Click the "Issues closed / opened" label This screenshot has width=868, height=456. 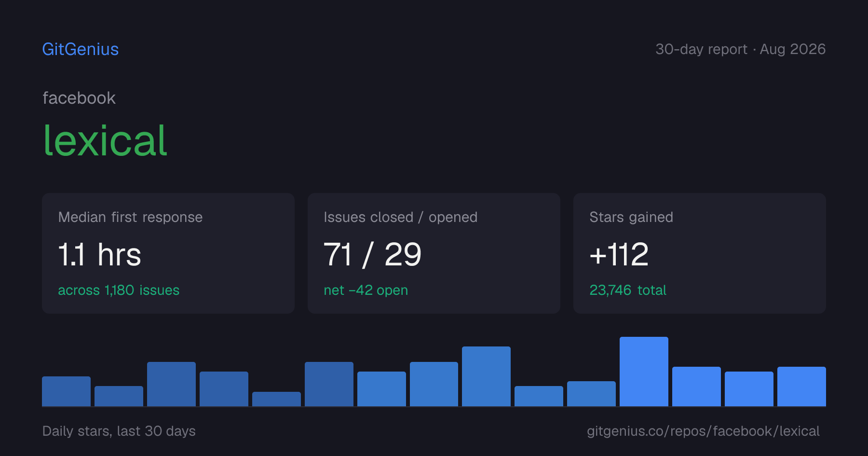401,217
